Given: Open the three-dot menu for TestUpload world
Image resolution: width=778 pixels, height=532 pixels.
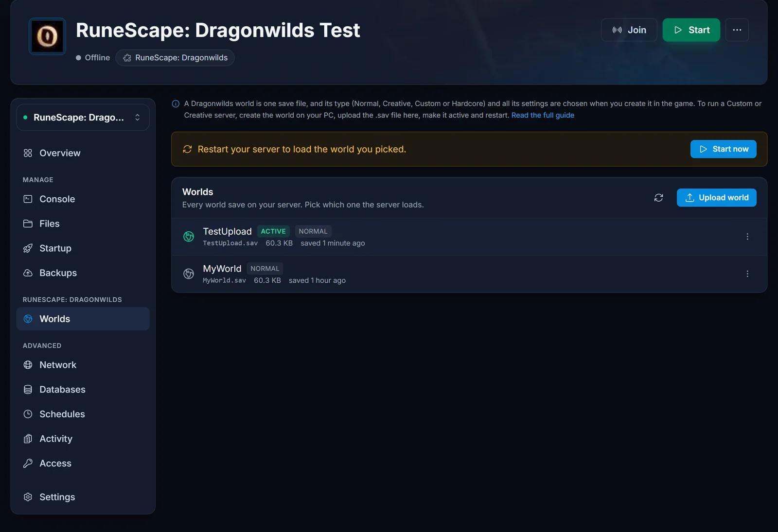Looking at the screenshot, I should [747, 237].
